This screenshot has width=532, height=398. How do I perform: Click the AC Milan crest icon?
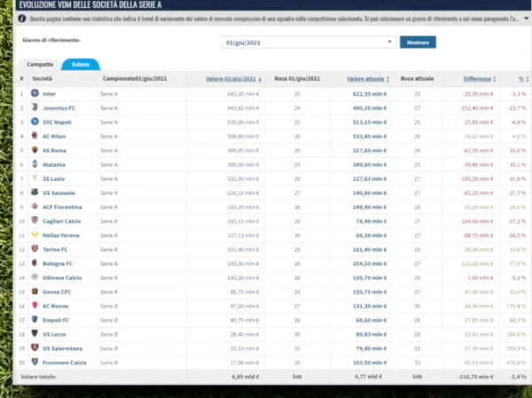(35, 136)
